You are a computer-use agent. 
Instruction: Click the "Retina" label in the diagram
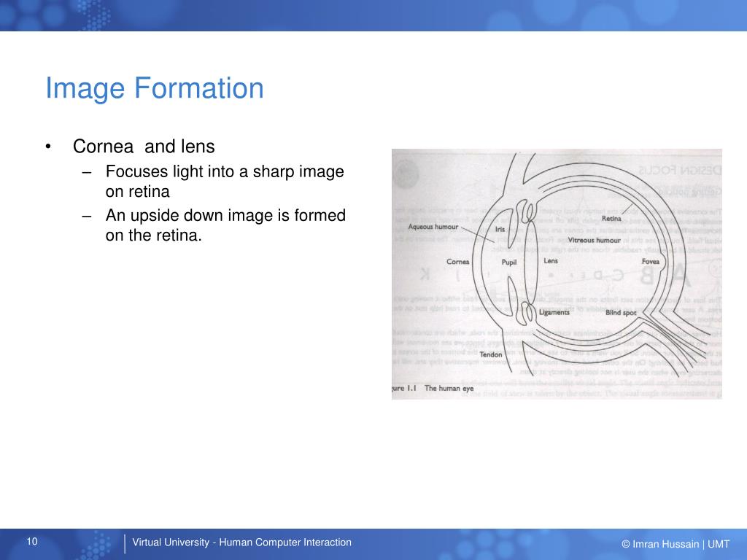tap(611, 219)
